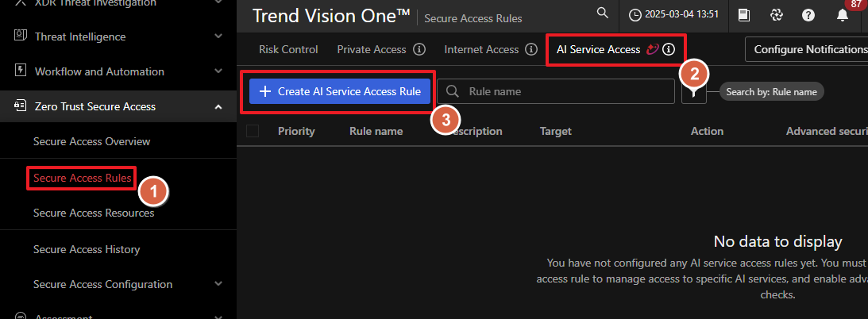Viewport: 868px width, 319px height.
Task: Click Create AI Service Access Rule button
Action: pos(340,91)
